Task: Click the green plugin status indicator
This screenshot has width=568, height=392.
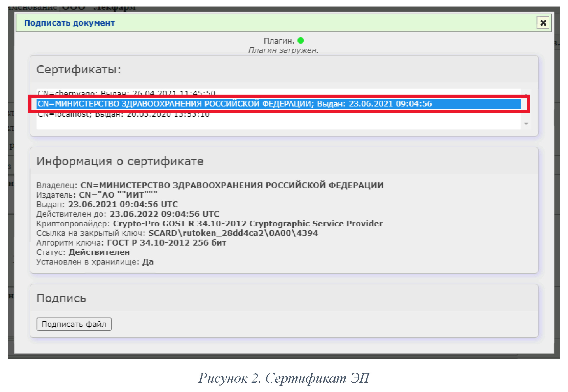Action: pos(301,41)
